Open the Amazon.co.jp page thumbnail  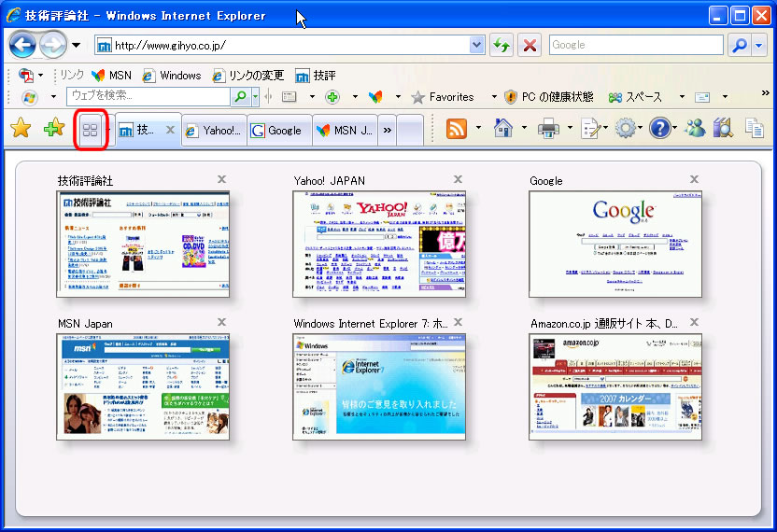click(x=615, y=386)
